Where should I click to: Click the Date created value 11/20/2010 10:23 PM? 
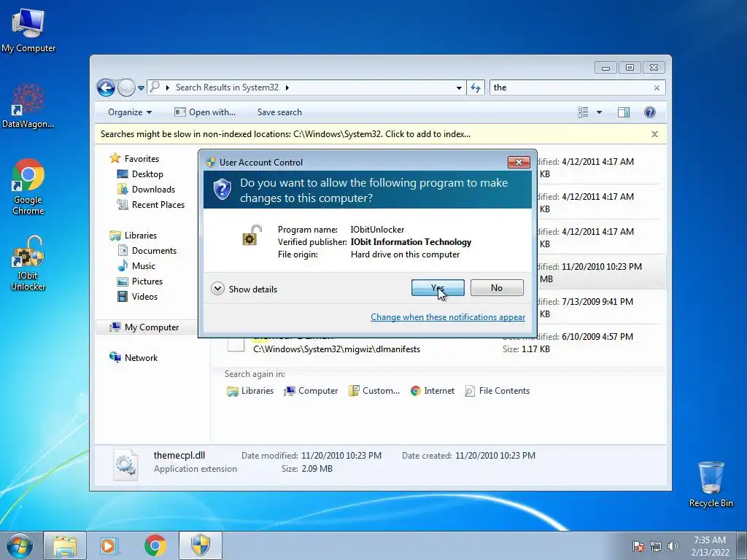coord(495,456)
